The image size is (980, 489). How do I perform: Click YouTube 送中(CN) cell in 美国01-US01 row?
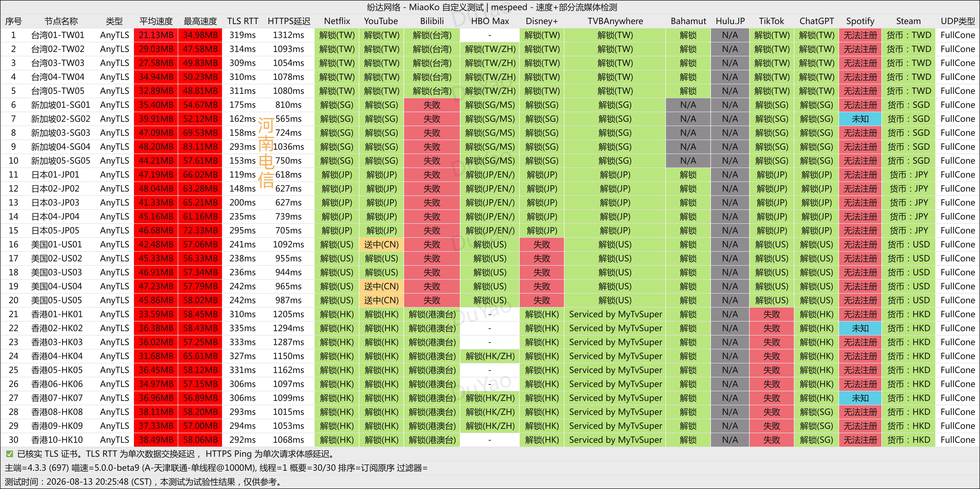[x=381, y=244]
